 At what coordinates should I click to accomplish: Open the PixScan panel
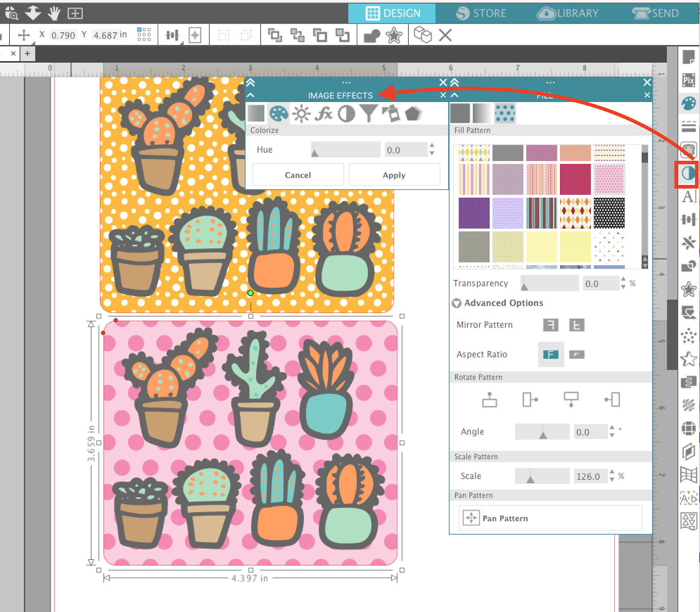point(688,80)
